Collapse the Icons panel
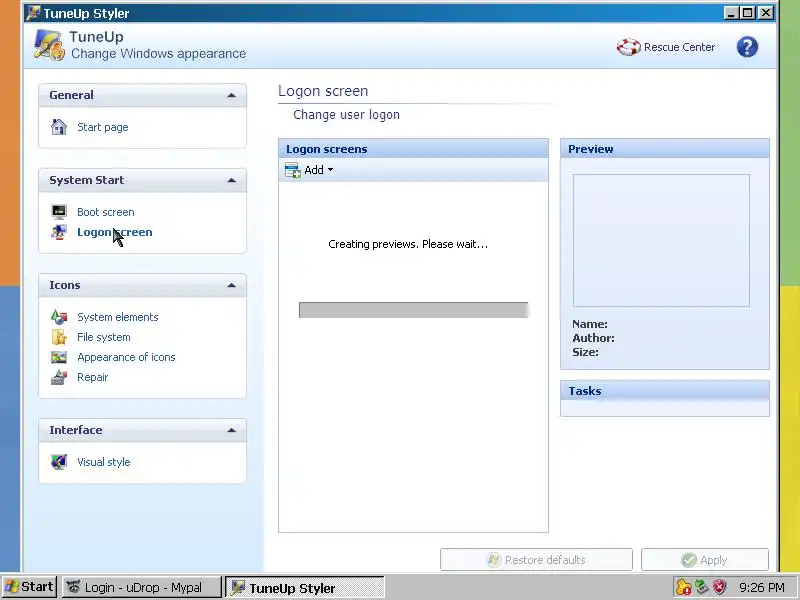The width and height of the screenshot is (800, 600). click(x=231, y=285)
